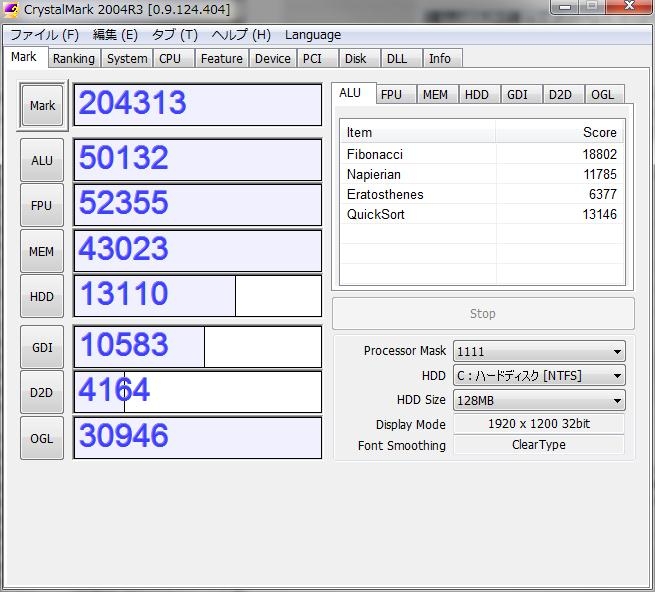Screen dimensions: 655x592
Task: Open the Language menu
Action: [313, 35]
